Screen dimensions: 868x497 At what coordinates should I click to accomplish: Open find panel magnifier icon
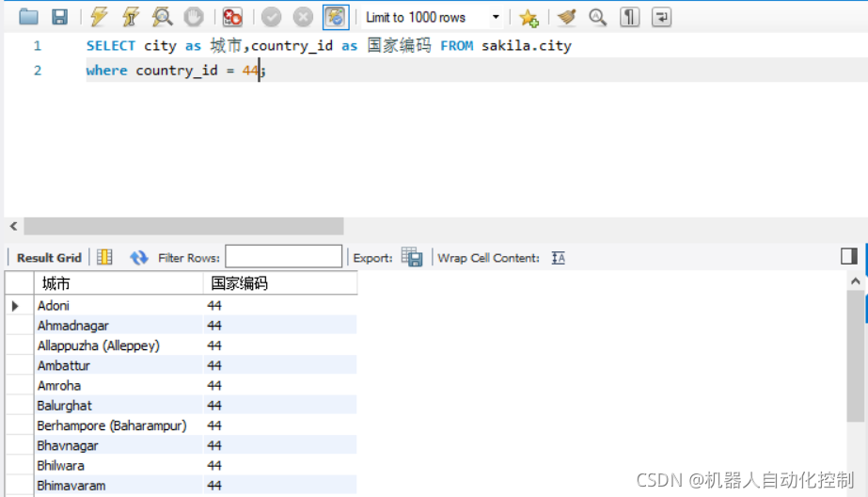598,17
